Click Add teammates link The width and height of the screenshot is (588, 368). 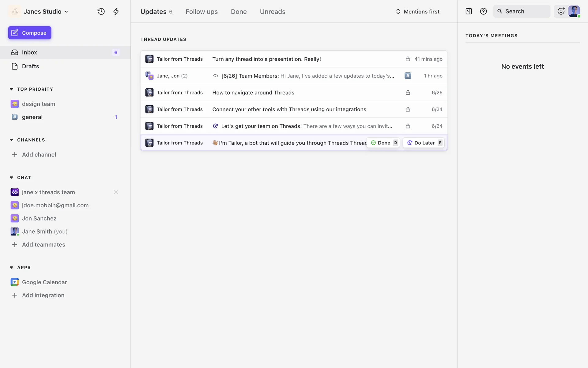[x=43, y=244]
